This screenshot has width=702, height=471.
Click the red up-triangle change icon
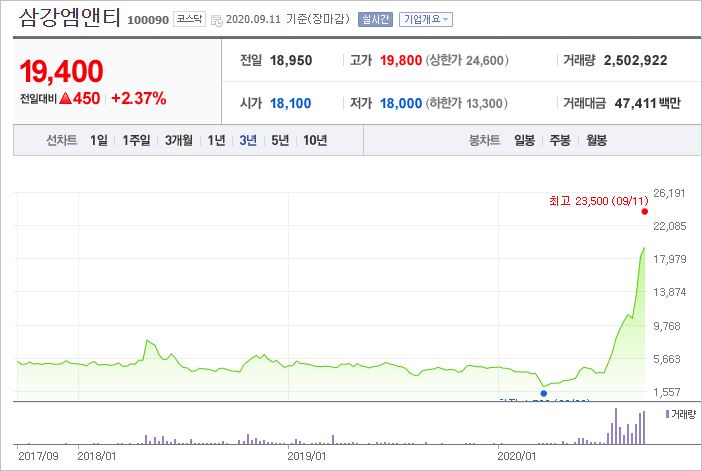[65, 98]
